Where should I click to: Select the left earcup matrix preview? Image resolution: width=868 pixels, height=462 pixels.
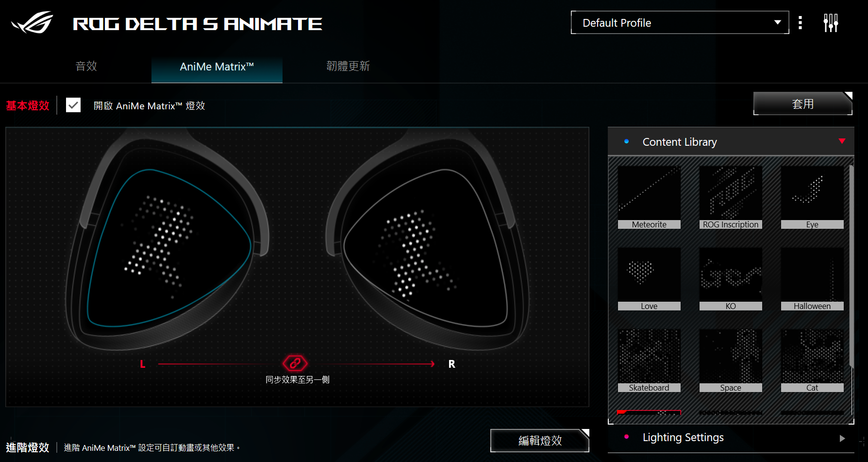(x=169, y=248)
